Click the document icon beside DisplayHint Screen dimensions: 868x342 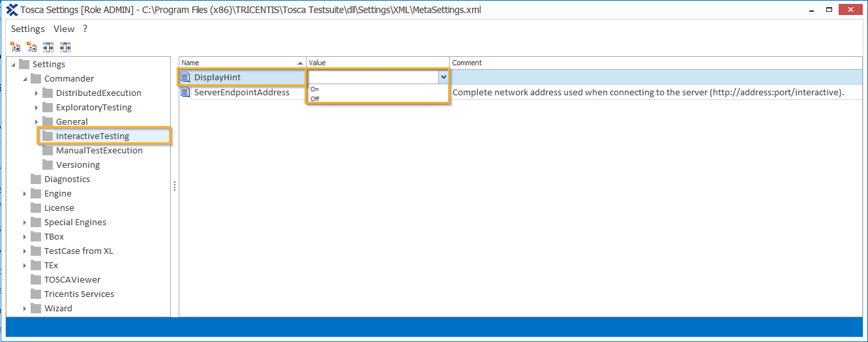pyautogui.click(x=186, y=77)
